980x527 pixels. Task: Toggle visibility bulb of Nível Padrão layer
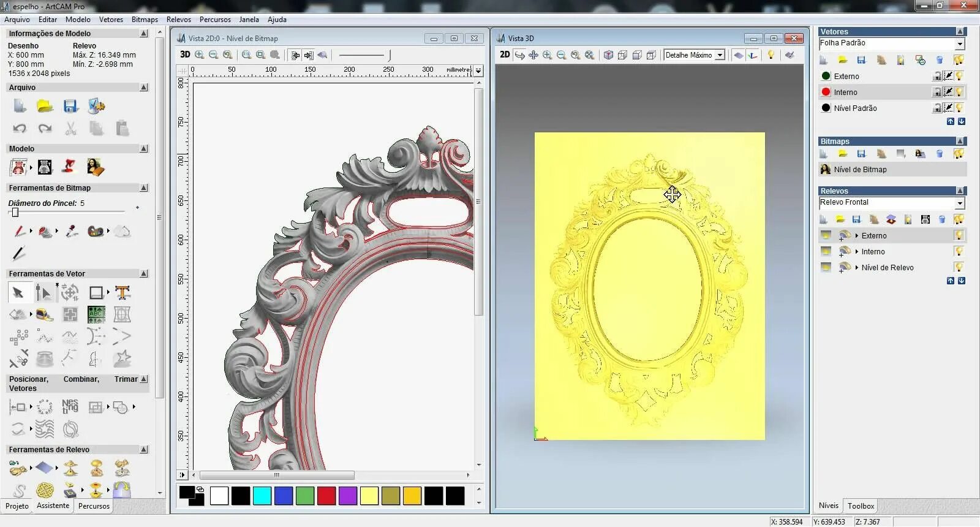(x=959, y=108)
